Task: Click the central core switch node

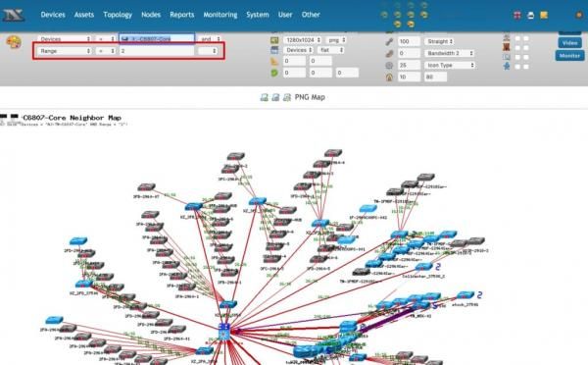Action: point(224,332)
